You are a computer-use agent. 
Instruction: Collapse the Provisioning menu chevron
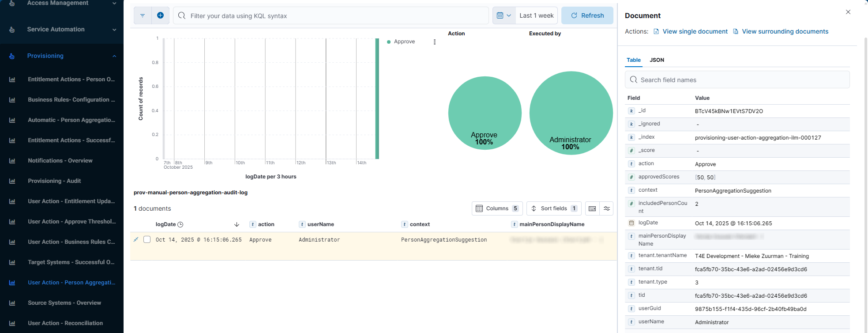coord(114,56)
